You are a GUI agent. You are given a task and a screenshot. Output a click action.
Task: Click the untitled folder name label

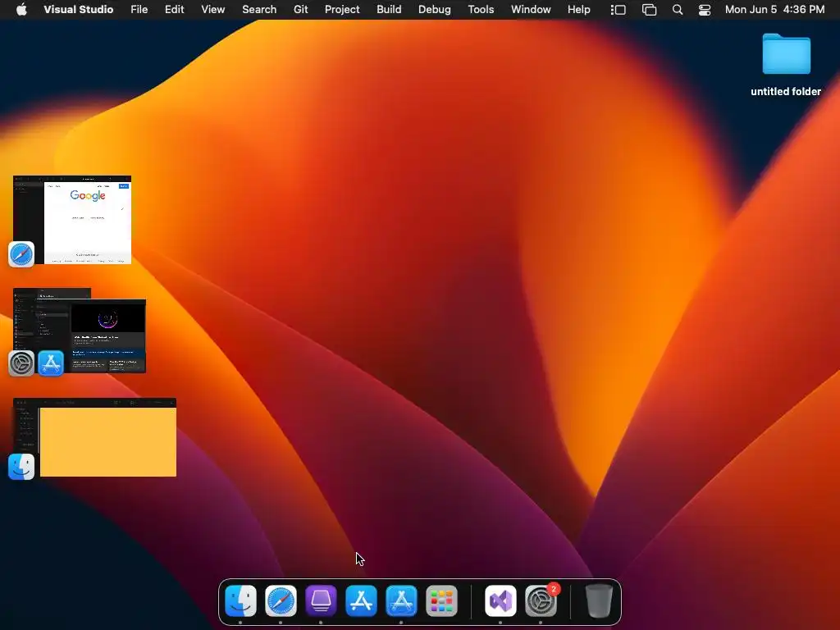(786, 92)
